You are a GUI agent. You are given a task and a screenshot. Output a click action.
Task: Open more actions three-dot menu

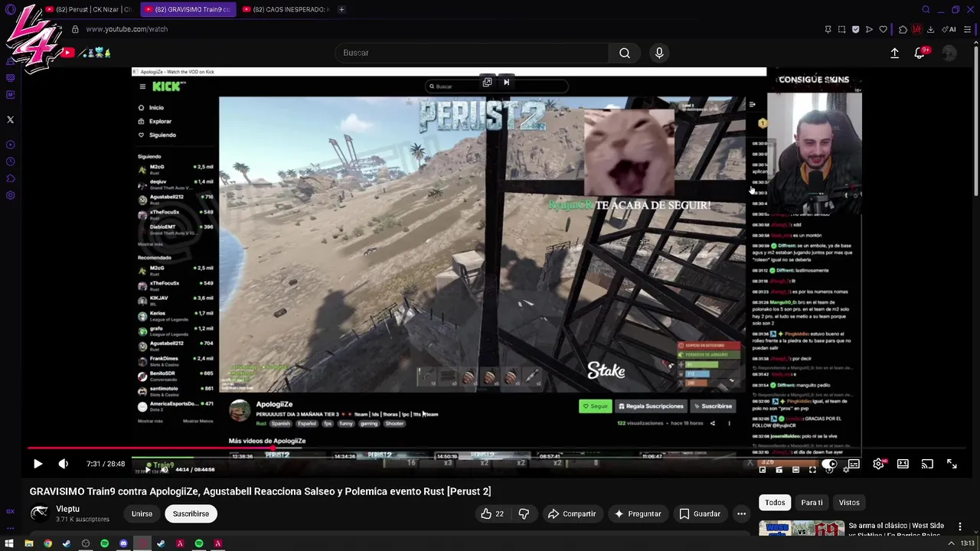click(x=741, y=514)
